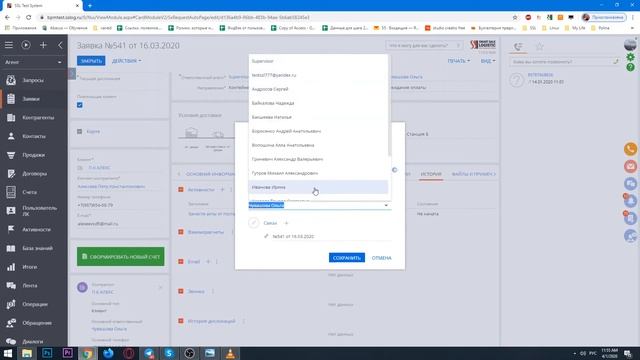Click the owner combo box dropdown arrow
The image size is (640, 360).
pos(386,205)
